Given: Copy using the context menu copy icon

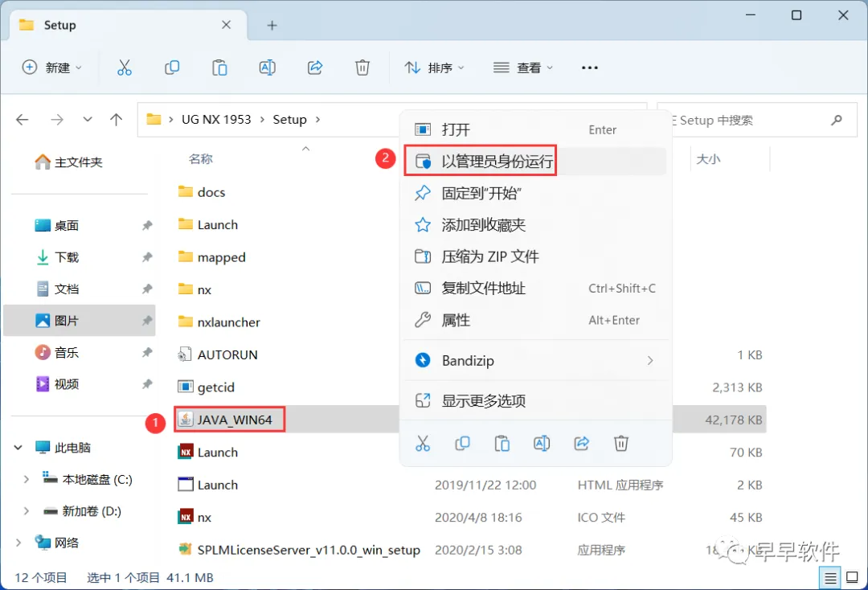Looking at the screenshot, I should (462, 444).
